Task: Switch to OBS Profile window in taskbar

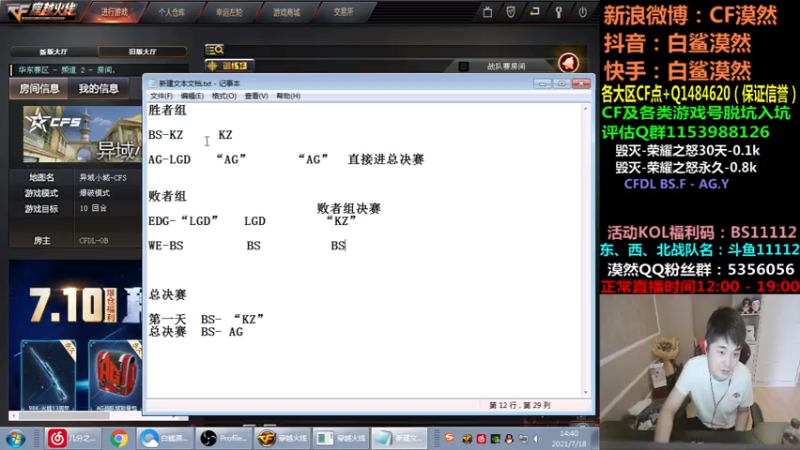Action: 224,438
